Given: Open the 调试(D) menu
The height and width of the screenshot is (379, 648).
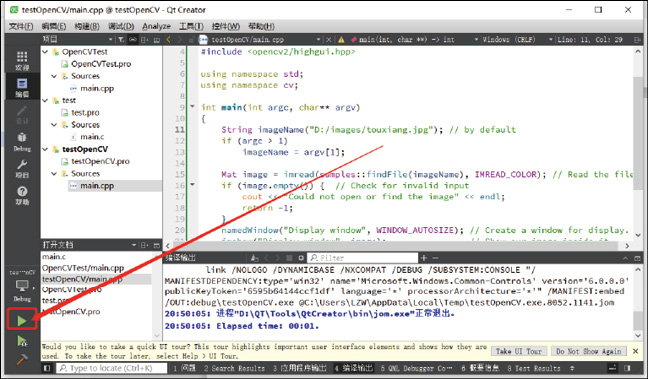Looking at the screenshot, I should click(x=121, y=26).
